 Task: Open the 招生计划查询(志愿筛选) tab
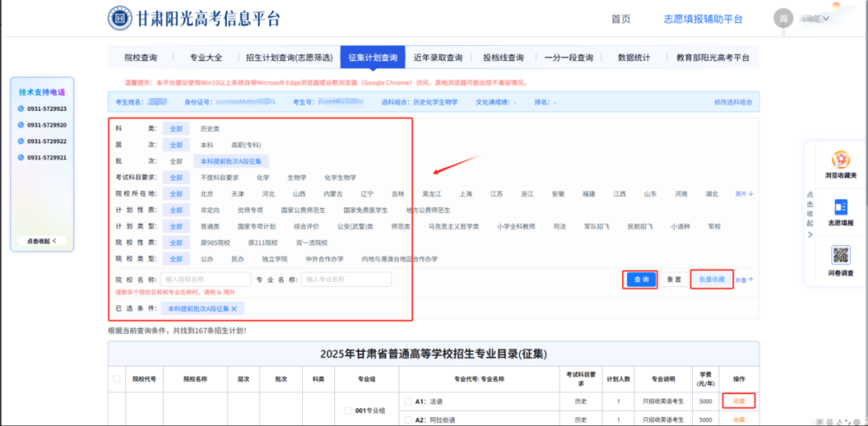(x=289, y=58)
